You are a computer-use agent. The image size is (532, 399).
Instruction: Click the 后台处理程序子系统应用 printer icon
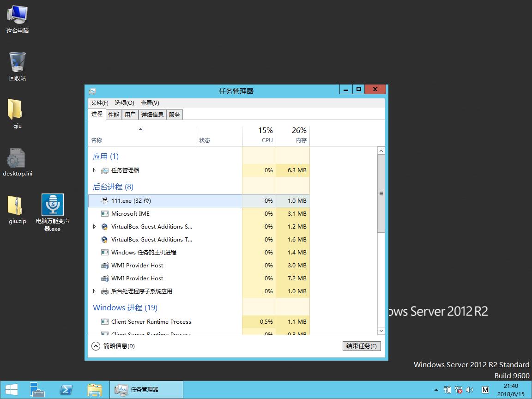pyautogui.click(x=105, y=291)
